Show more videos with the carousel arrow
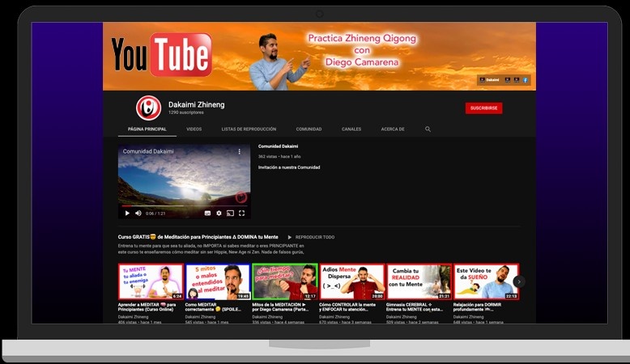 coord(519,281)
